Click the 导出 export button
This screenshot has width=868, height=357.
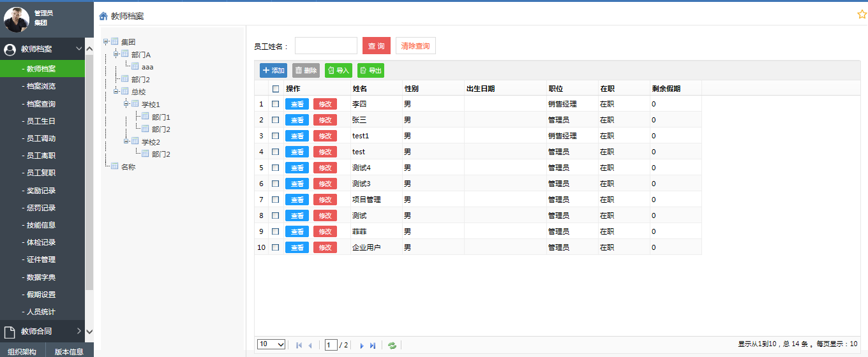click(x=371, y=71)
